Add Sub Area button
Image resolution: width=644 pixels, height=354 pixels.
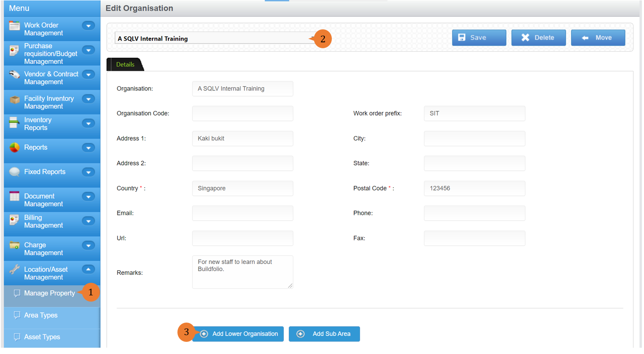point(324,334)
